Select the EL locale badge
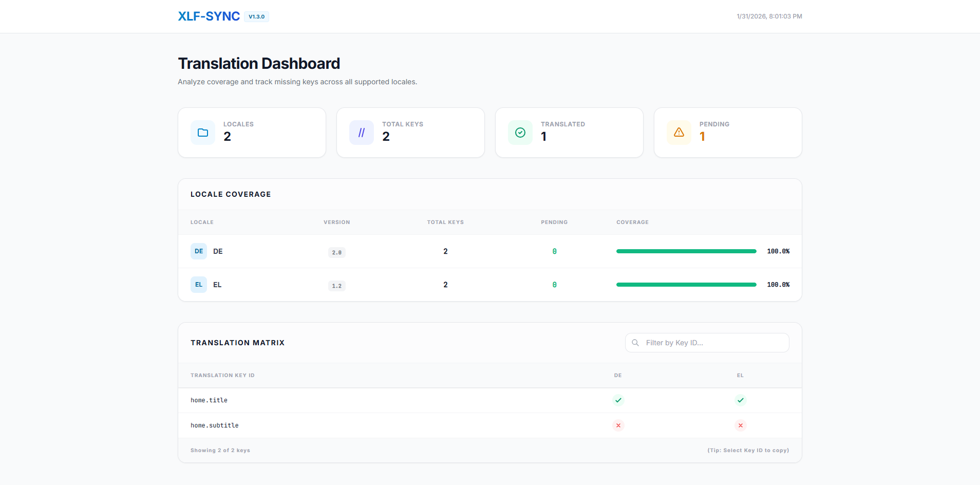Image resolution: width=980 pixels, height=485 pixels. (x=198, y=284)
